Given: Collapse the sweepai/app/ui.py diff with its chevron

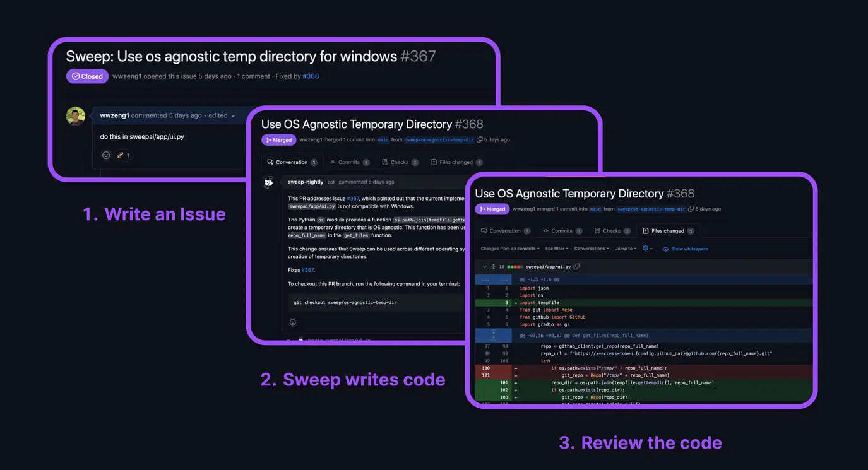Looking at the screenshot, I should (x=484, y=267).
